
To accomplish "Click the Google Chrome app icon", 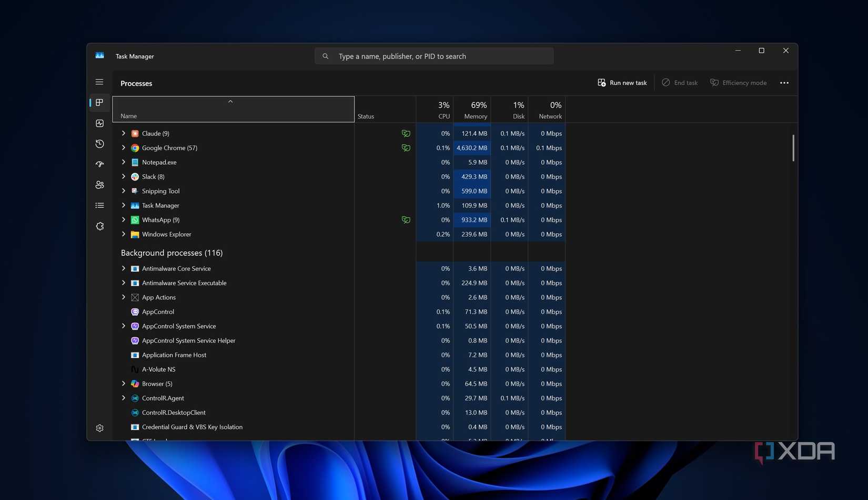I will click(135, 148).
